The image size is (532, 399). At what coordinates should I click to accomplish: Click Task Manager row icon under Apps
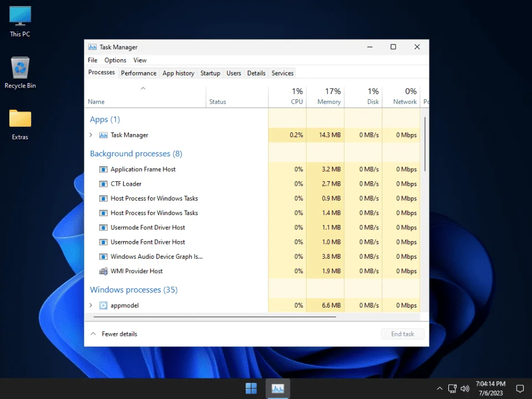pos(103,135)
